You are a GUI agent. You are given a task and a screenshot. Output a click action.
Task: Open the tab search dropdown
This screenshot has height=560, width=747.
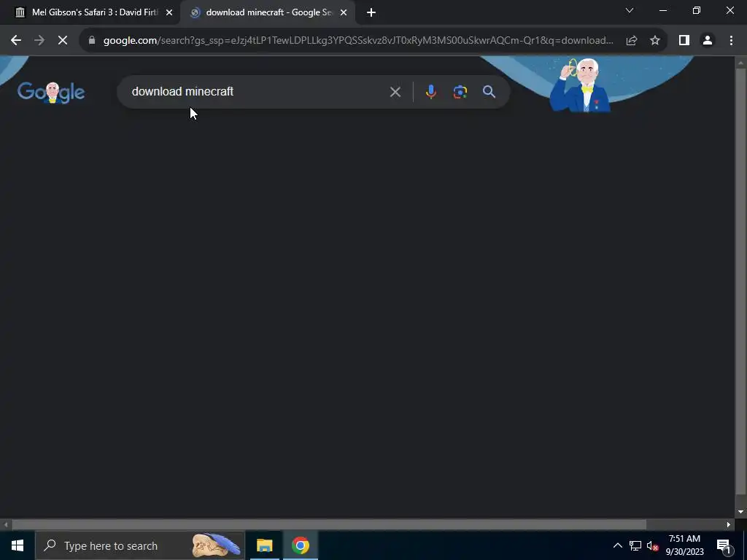point(630,10)
